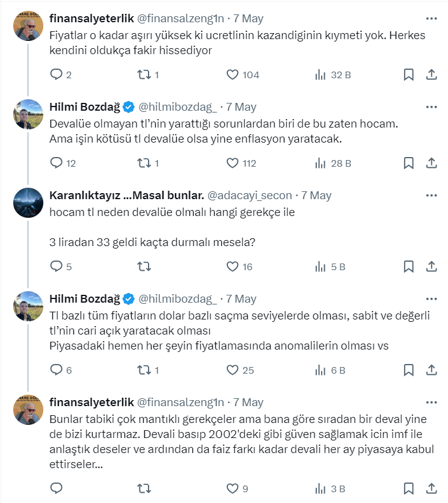This screenshot has height=503, width=448.
Task: Bookmark the Karanlıktayız ...Masal bunlar tweet
Action: (x=408, y=267)
